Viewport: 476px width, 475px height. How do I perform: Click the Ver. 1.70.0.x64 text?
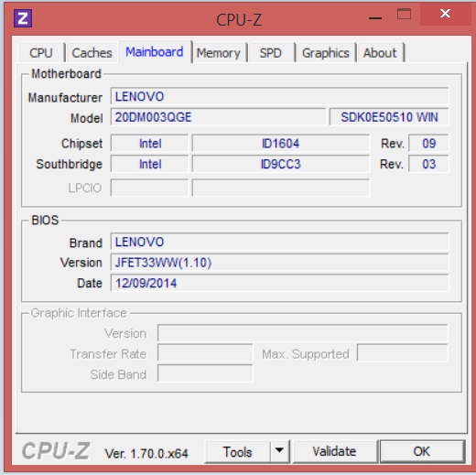(146, 454)
